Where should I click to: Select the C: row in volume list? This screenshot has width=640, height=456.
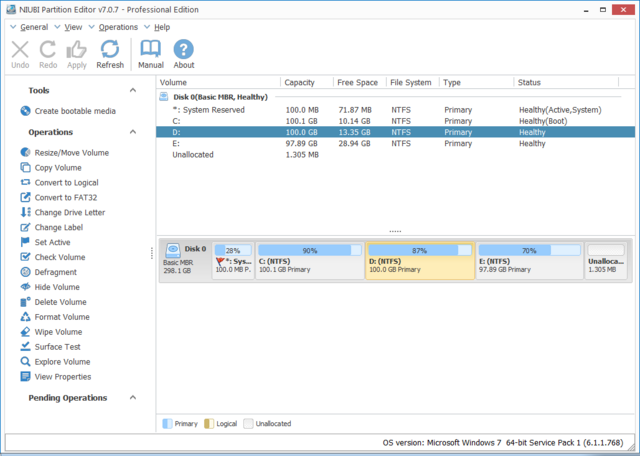click(x=395, y=121)
